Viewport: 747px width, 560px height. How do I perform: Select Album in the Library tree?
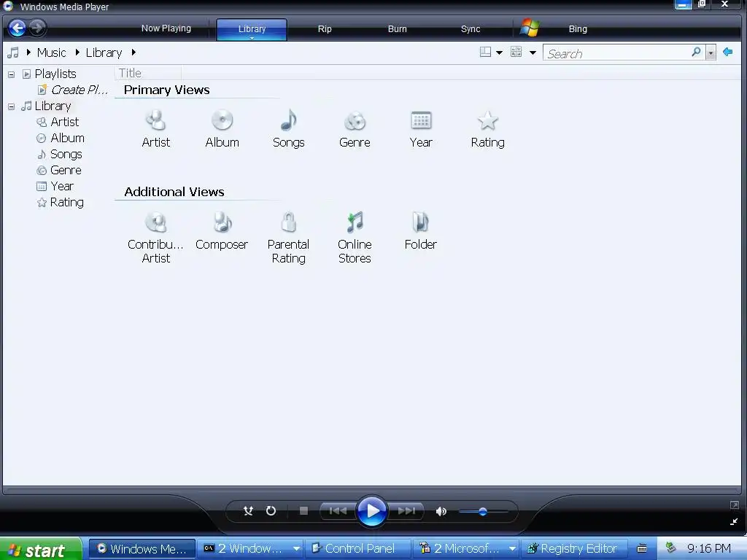click(68, 138)
